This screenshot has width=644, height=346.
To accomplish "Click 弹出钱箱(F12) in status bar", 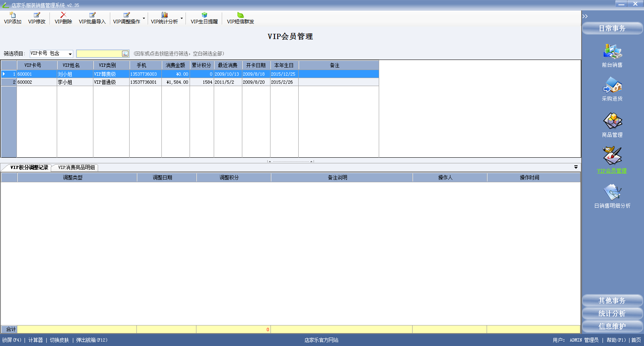I will 92,340.
